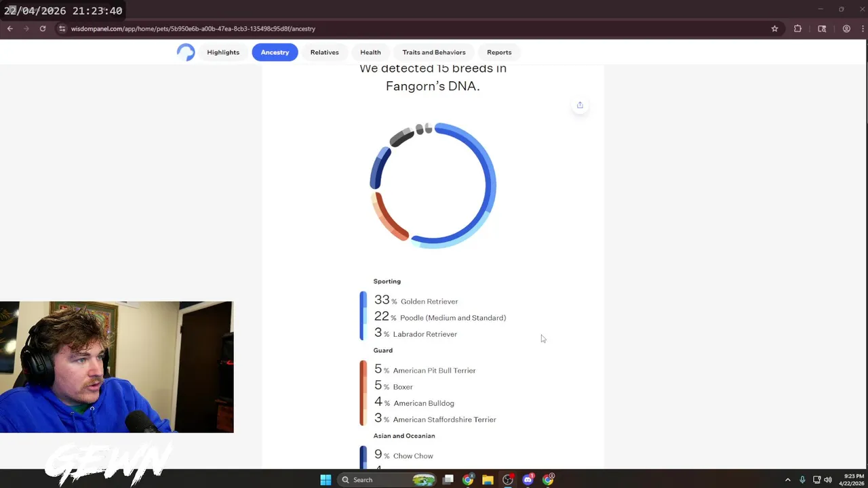This screenshot has height=488, width=868.
Task: Click the media control icon in browser toolbar
Action: (x=822, y=28)
